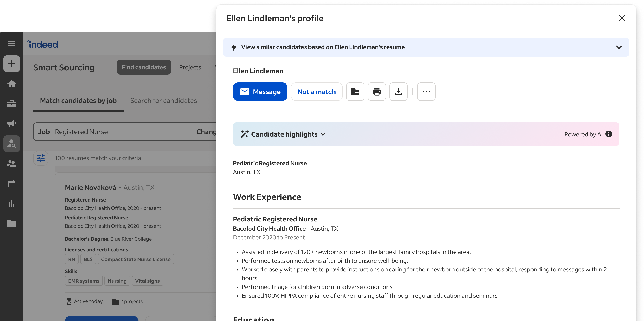Click the magic wand highlights icon
The width and height of the screenshot is (644, 321).
tap(244, 134)
